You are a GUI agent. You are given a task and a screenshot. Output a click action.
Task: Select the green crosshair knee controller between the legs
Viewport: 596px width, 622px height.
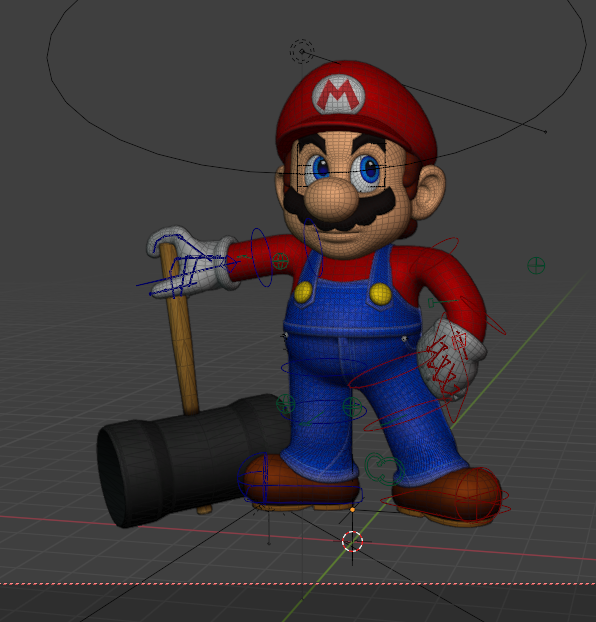click(x=352, y=407)
